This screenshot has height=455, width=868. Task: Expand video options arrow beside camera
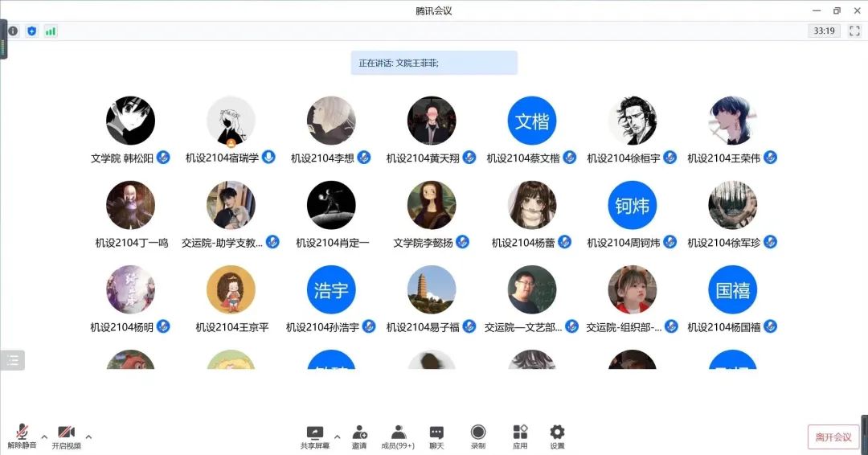pos(88,437)
